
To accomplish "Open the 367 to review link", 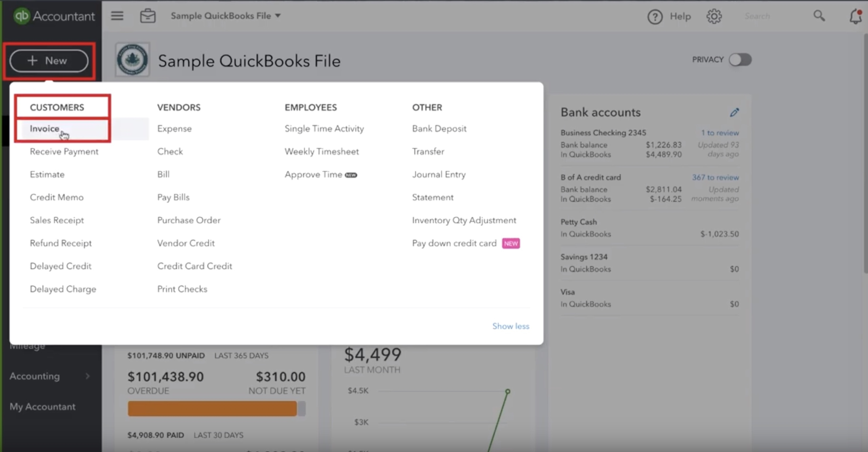I will pos(715,177).
